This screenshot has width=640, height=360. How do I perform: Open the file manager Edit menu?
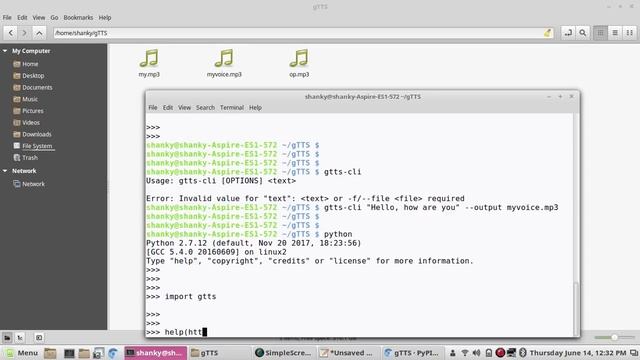22,18
